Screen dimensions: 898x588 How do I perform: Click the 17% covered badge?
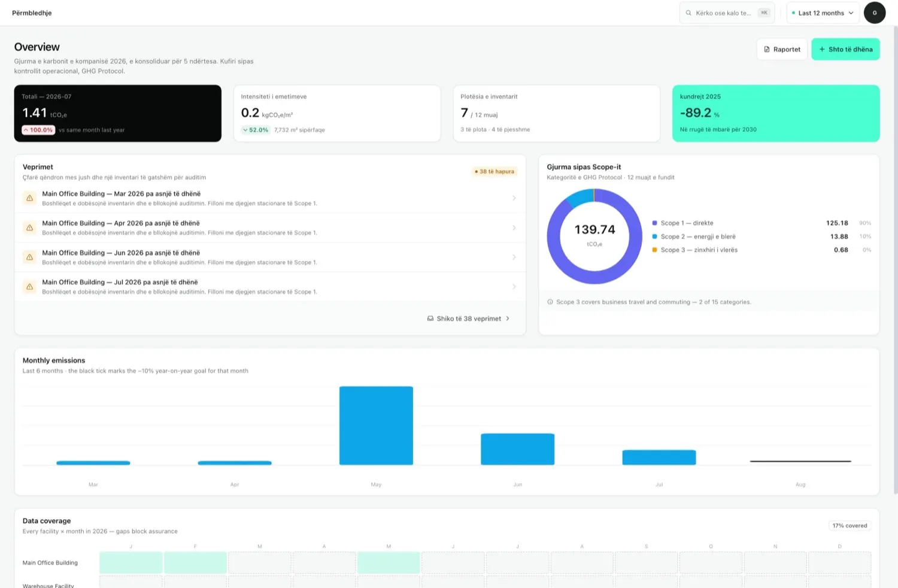850,526
